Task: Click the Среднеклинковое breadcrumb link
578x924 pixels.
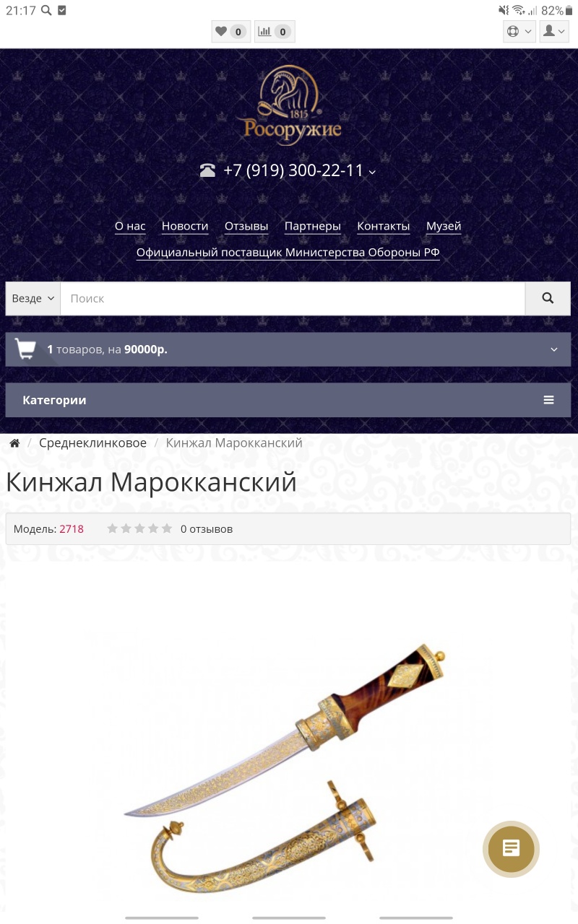Action: 93,443
